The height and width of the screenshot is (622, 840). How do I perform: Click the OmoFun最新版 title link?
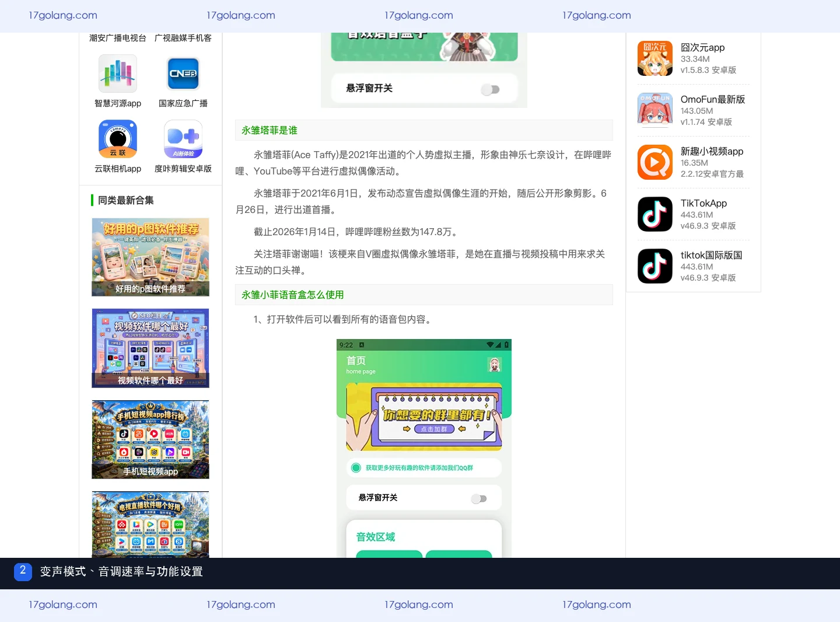713,99
